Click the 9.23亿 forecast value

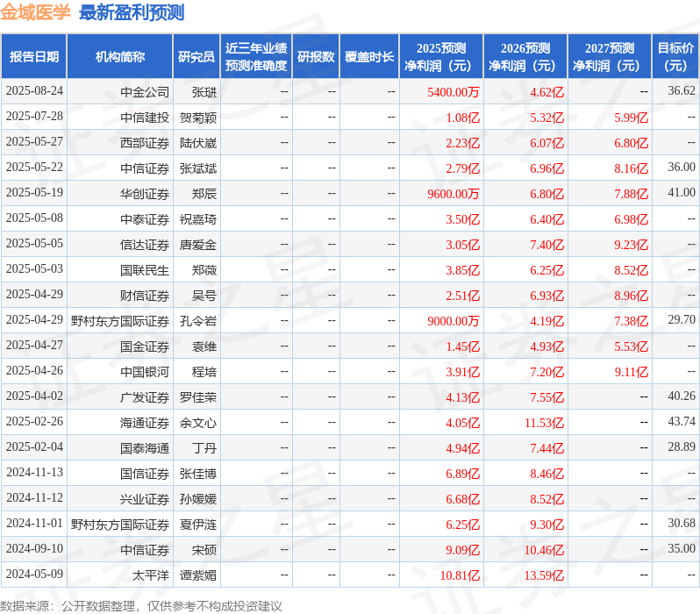[631, 245]
